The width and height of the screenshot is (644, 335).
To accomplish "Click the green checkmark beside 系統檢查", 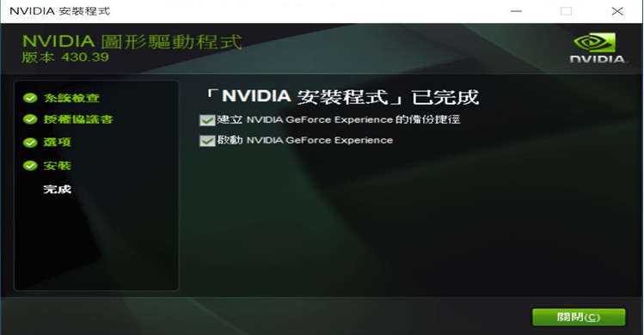I will 30,98.
